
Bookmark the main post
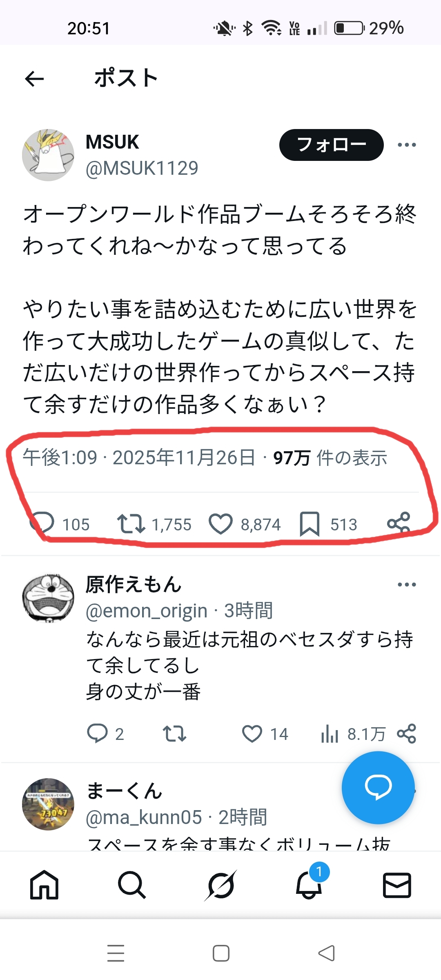(310, 524)
